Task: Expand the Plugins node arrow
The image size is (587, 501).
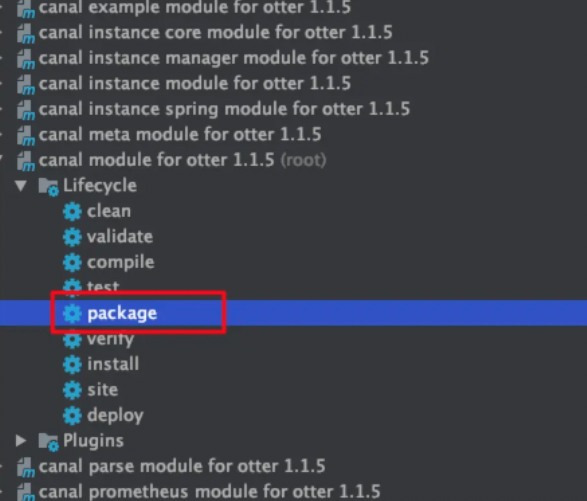Action: tap(21, 441)
